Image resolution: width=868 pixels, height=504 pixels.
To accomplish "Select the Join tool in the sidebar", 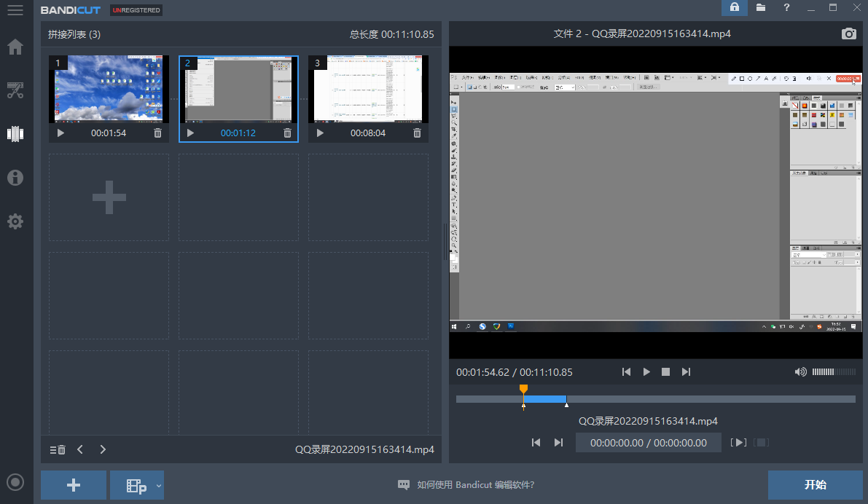I will pyautogui.click(x=15, y=134).
